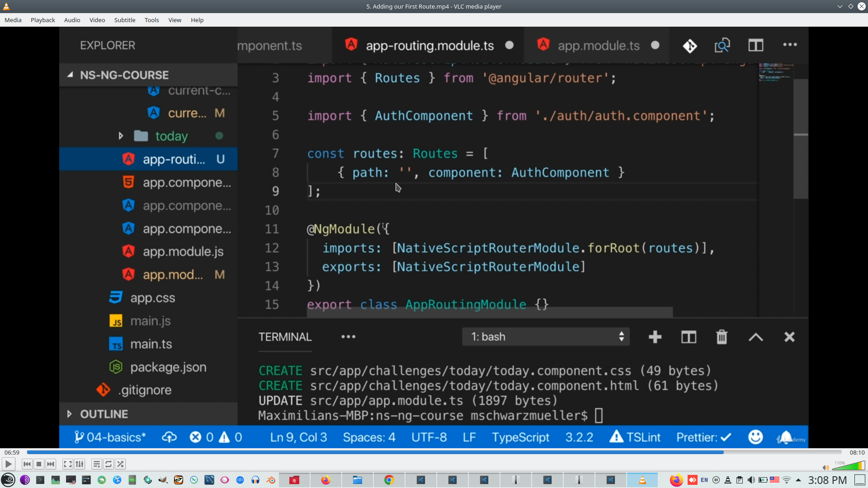Toggle fullscreen video mode

click(x=67, y=464)
